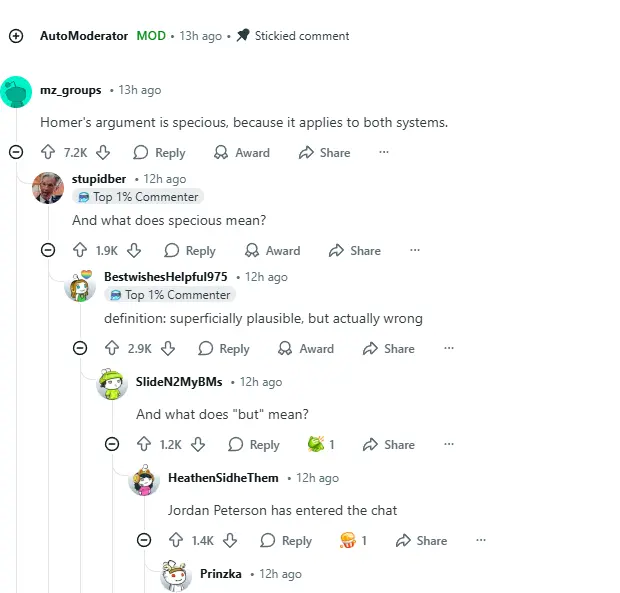Reply to mz_groups' comment
The width and height of the screenshot is (620, 593).
coord(159,153)
